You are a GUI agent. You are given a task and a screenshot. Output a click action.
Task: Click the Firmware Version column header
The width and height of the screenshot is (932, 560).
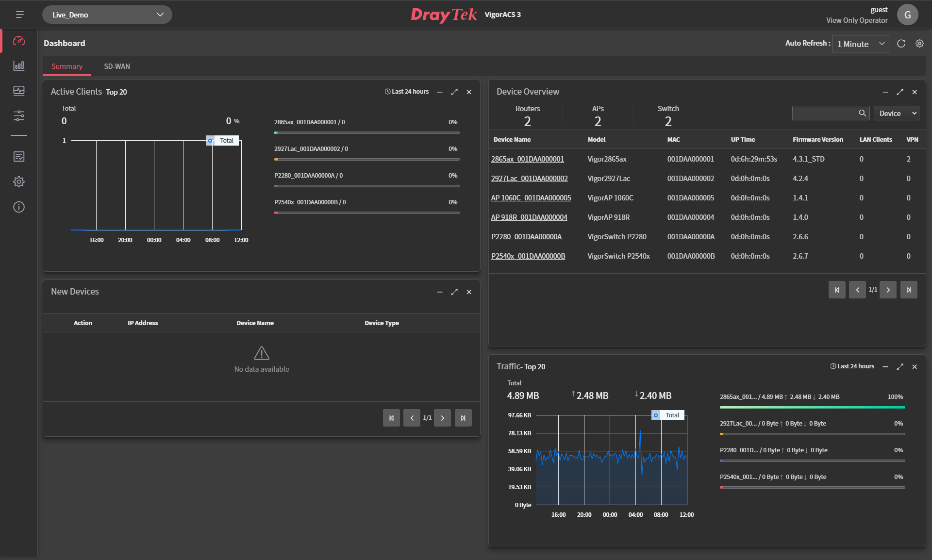818,139
